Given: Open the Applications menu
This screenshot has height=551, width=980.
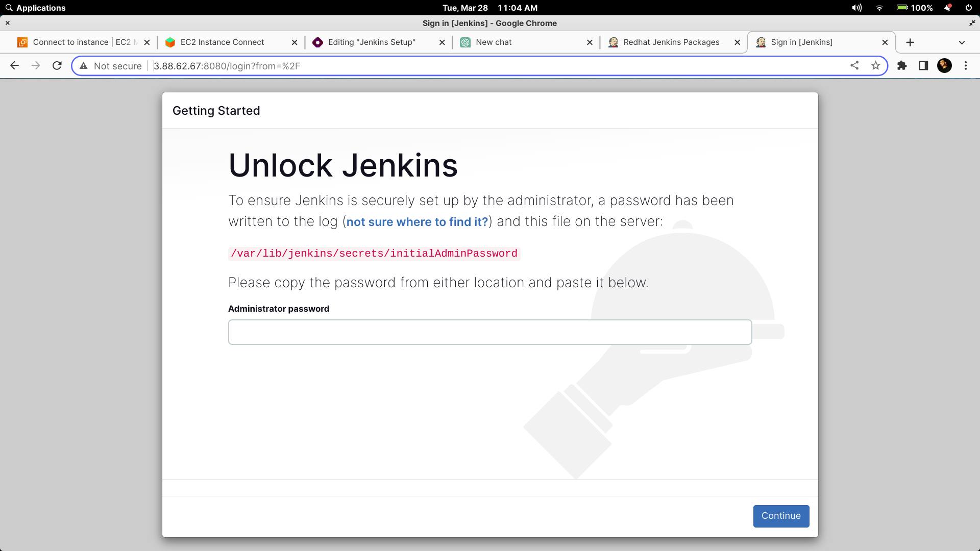Looking at the screenshot, I should tap(35, 8).
